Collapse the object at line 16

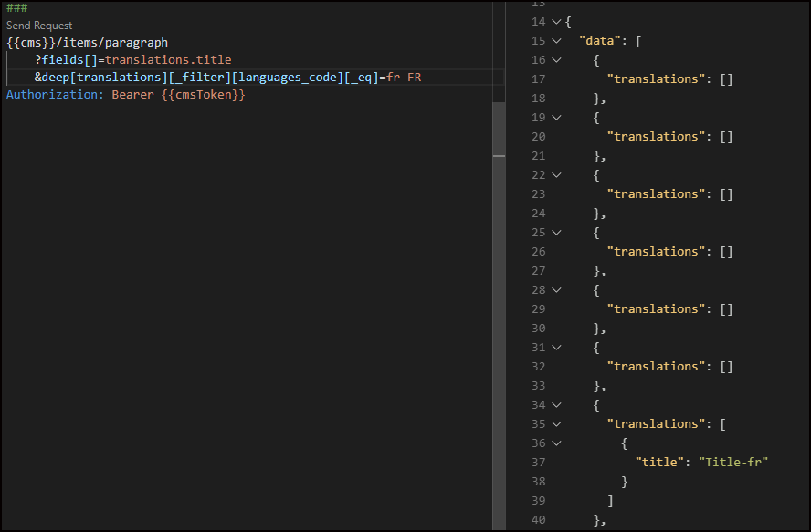[556, 60]
